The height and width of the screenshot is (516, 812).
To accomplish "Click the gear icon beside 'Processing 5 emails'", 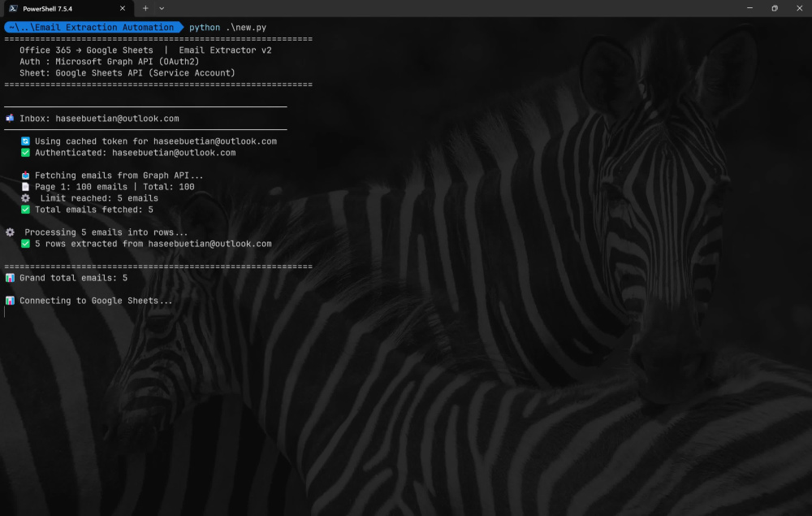I will pos(10,232).
